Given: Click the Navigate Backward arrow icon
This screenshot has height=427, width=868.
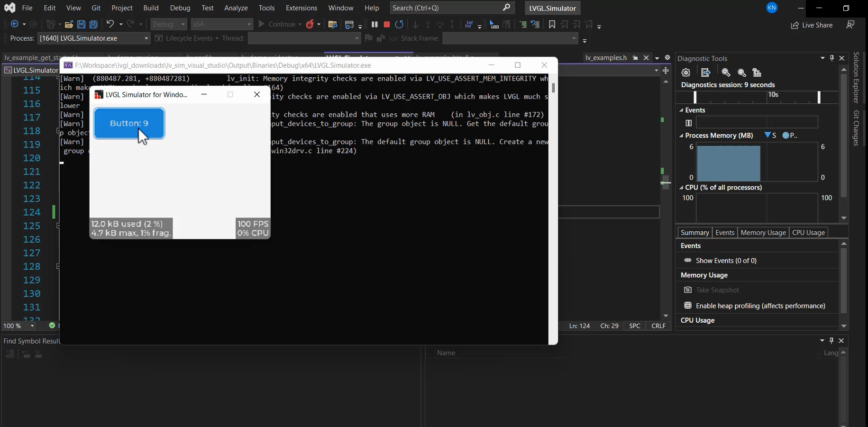Looking at the screenshot, I should (x=15, y=24).
